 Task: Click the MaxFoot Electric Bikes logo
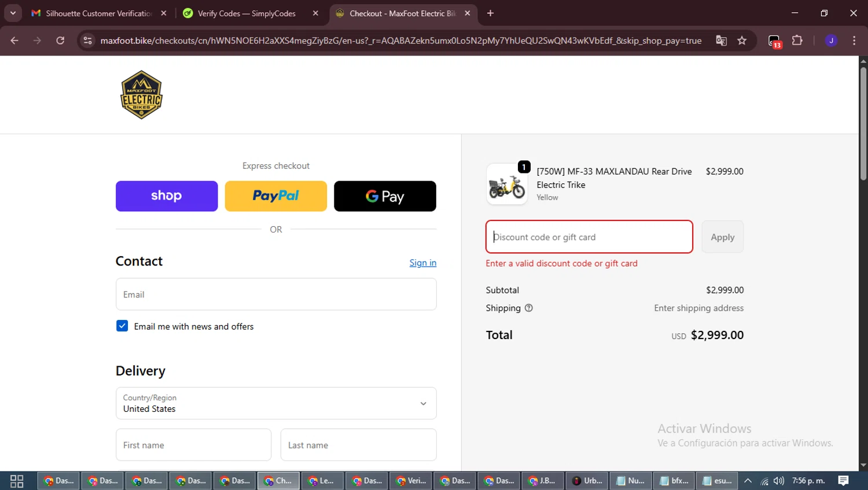(x=141, y=95)
